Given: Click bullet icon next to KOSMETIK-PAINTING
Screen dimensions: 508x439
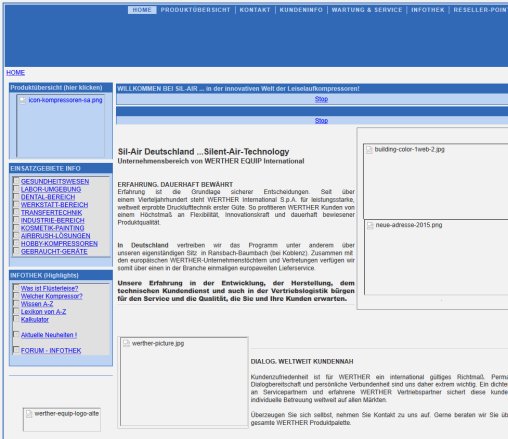Looking at the screenshot, I should (16, 227).
